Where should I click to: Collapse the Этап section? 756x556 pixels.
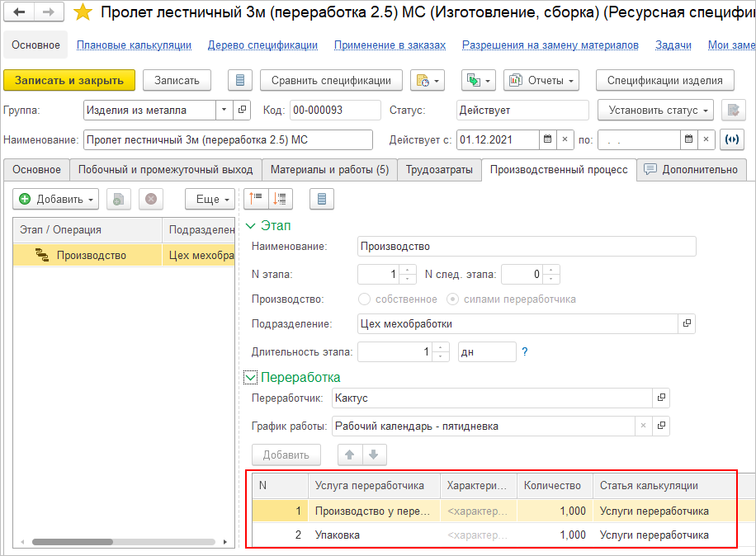(x=251, y=225)
